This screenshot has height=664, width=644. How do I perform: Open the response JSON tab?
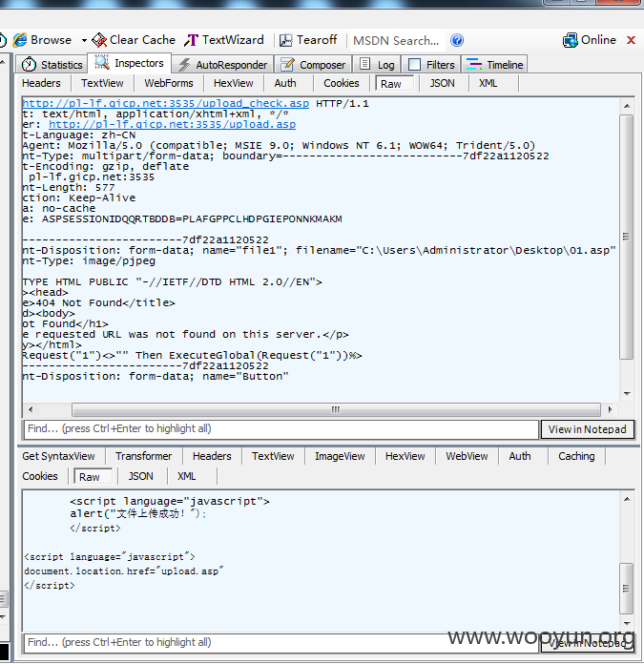coord(140,476)
